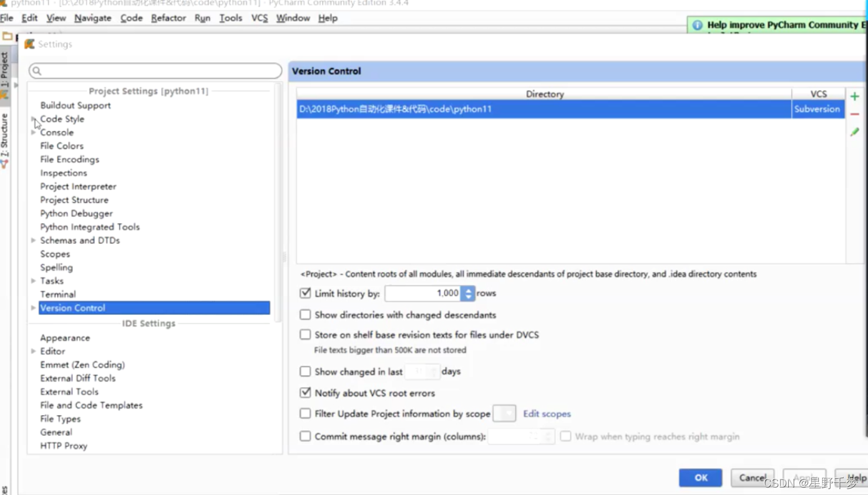Select Inspections settings
This screenshot has width=868, height=495.
point(64,173)
